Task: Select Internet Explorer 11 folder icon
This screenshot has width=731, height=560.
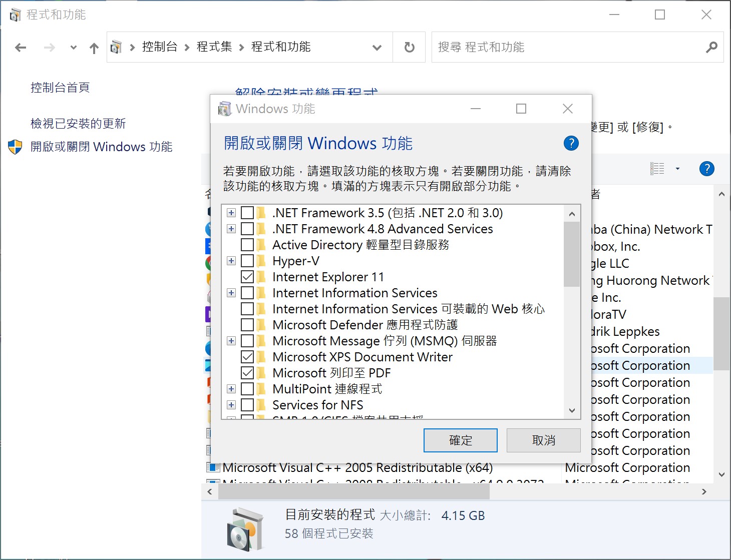Action: (x=261, y=277)
